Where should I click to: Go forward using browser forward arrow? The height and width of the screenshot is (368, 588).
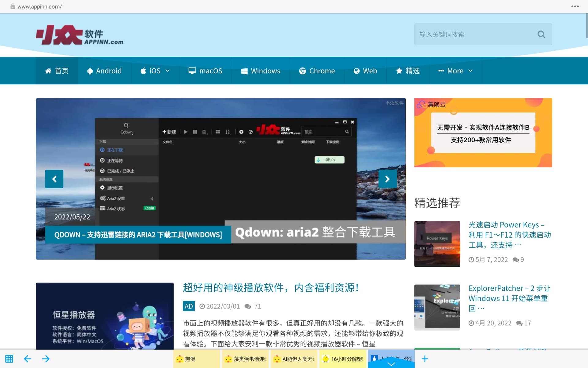coord(46,358)
